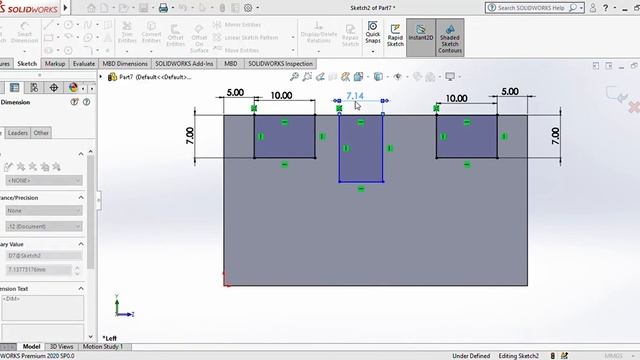Screen dimensions: 640x360
Task: Expand the Part7 feature tree arrow
Action: [101, 76]
